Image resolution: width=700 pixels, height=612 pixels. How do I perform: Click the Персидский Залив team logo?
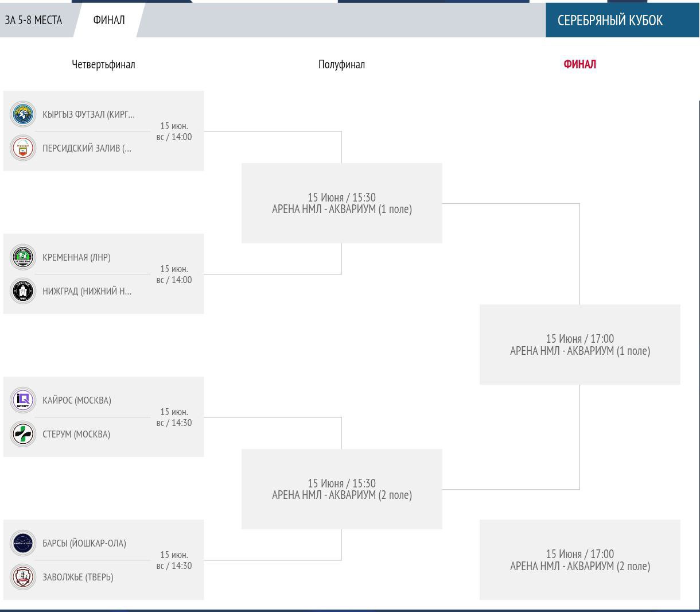click(23, 148)
